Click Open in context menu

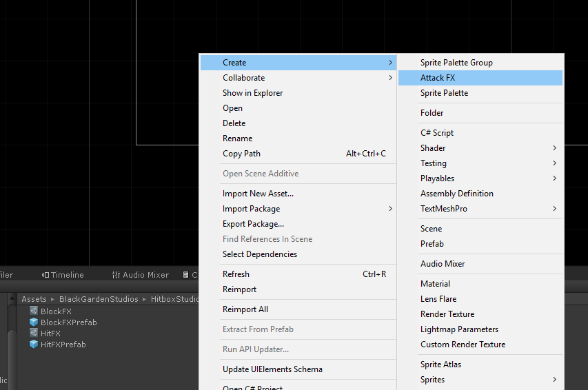coord(298,108)
